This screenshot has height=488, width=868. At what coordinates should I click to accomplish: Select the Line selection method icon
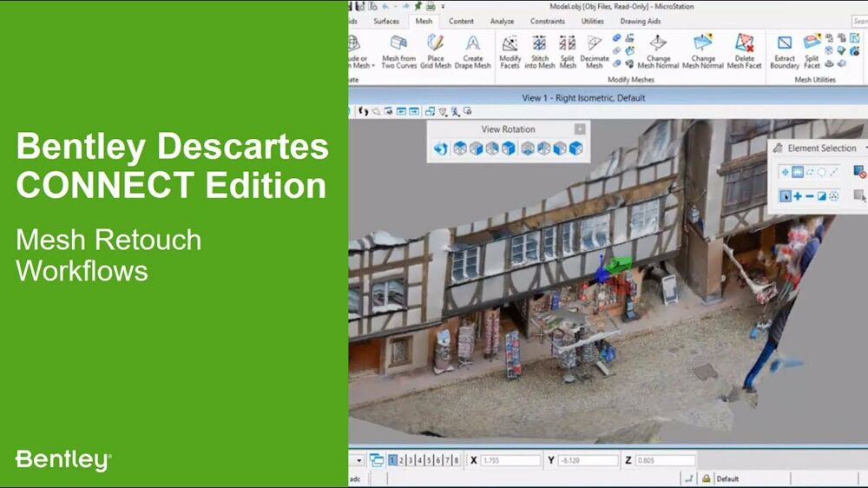(x=833, y=172)
